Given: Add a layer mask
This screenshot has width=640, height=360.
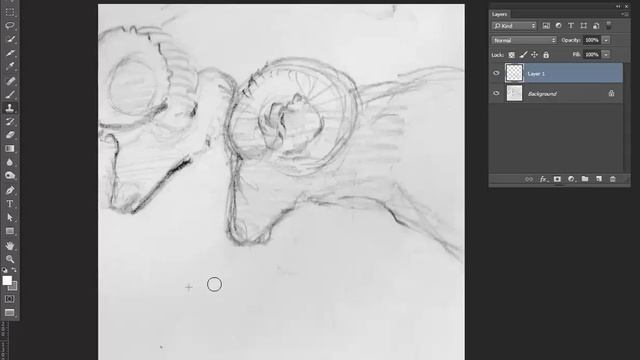Looking at the screenshot, I should tap(557, 179).
